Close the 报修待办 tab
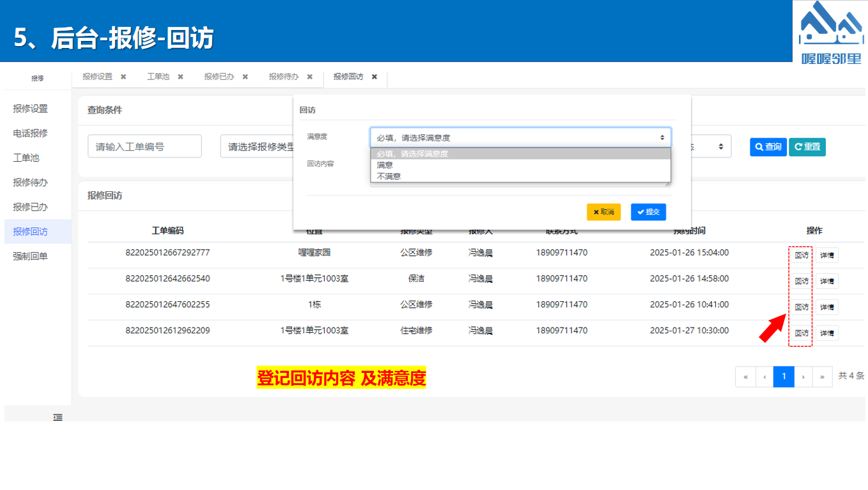The height and width of the screenshot is (490, 868). (309, 77)
